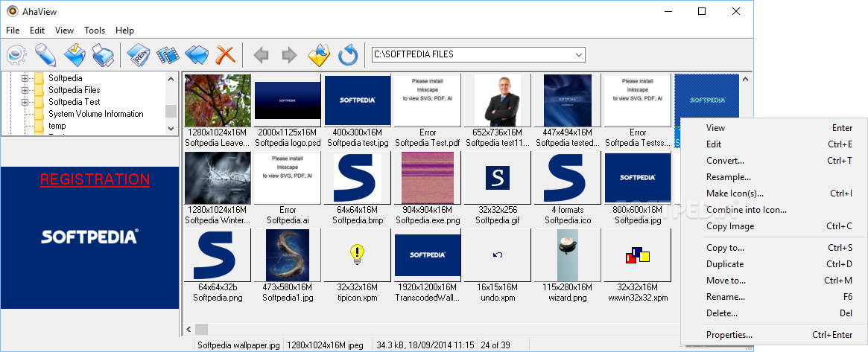Choose Edit in the context menu
Image resolution: width=868 pixels, height=352 pixels.
pyautogui.click(x=773, y=144)
